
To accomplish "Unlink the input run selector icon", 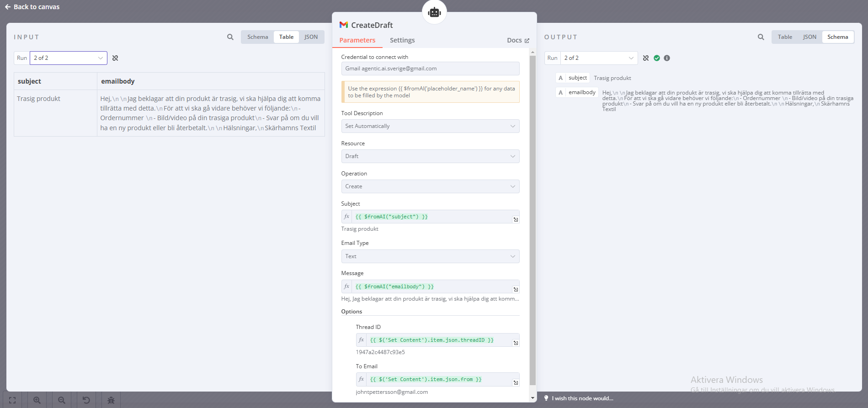I will coord(115,58).
